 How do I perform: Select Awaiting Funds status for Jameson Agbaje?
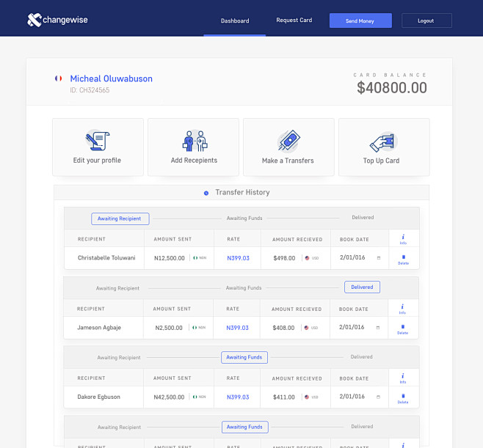click(244, 288)
